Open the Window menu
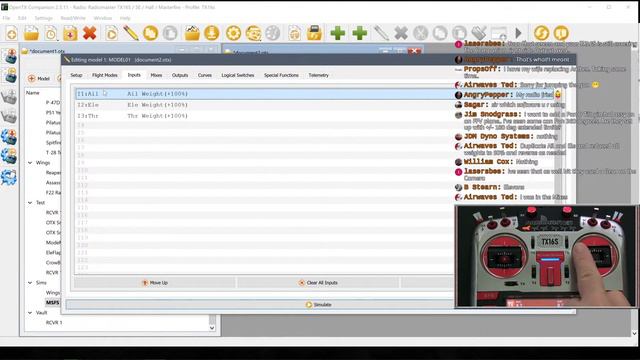Viewport: 640px width, 360px height. tap(102, 18)
